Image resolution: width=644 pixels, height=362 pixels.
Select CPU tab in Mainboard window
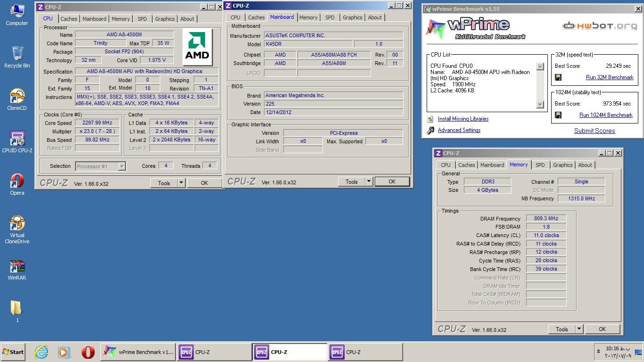click(235, 17)
